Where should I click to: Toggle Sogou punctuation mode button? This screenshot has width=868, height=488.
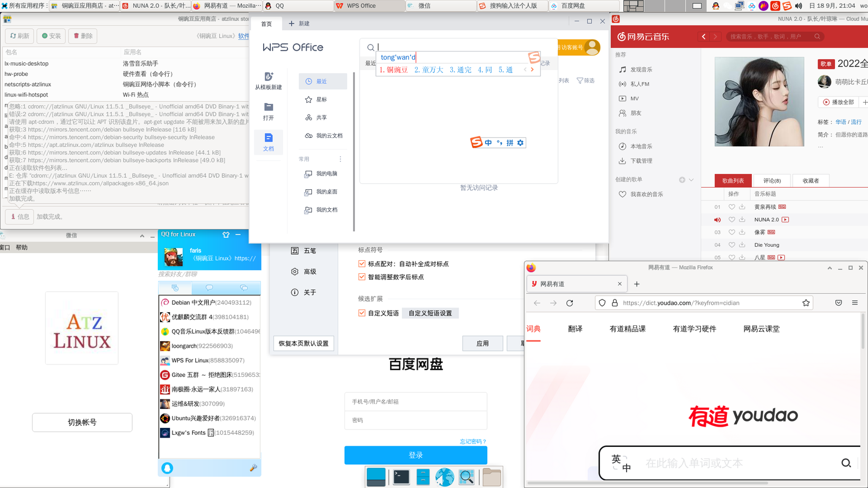[x=500, y=143]
